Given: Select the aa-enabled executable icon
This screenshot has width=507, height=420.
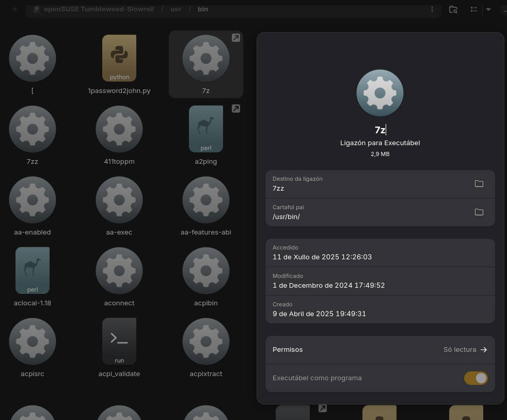Looking at the screenshot, I should [33, 200].
